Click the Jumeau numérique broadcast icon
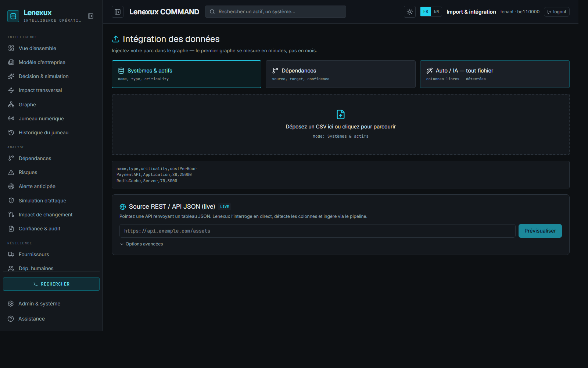This screenshot has width=588, height=368. 11,118
